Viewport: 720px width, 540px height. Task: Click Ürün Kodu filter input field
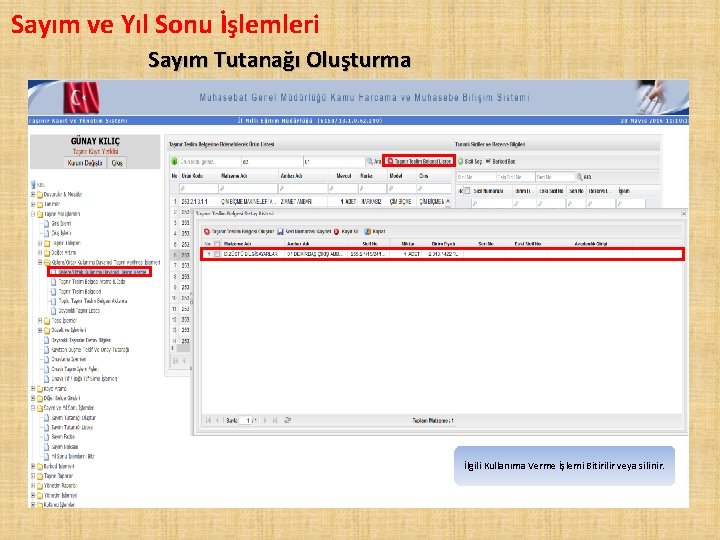198,188
